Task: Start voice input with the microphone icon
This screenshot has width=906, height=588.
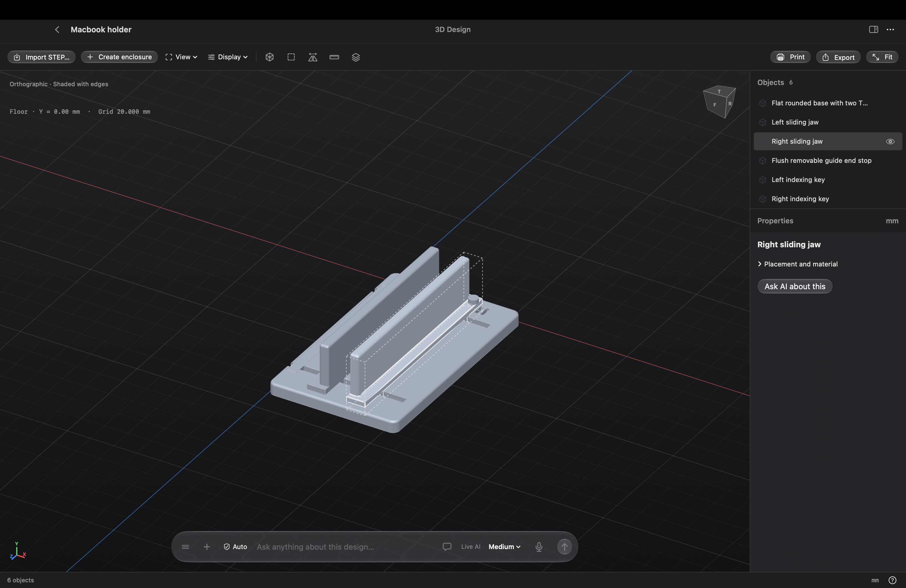Action: 539,547
